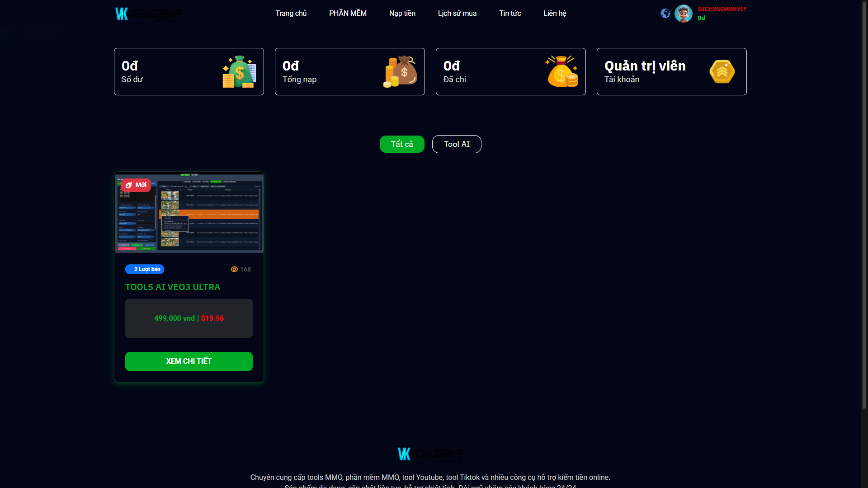Click the footer DICHVUDARKVIP logo

point(430,454)
